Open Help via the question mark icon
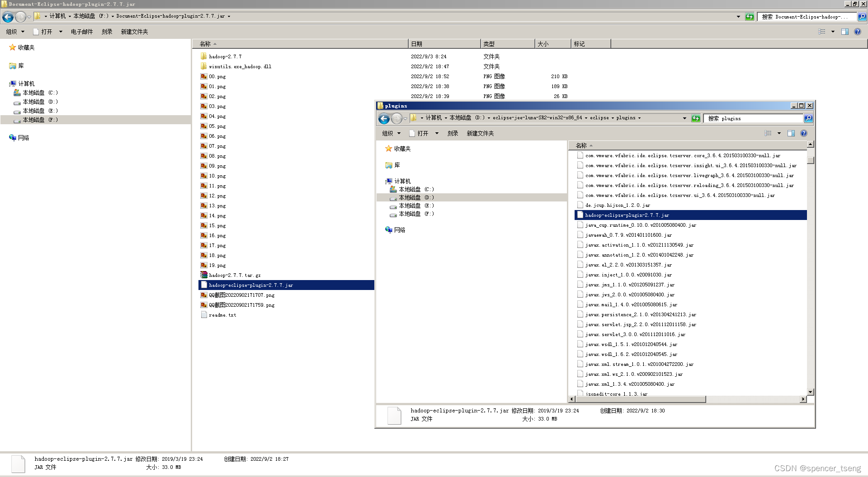 [x=858, y=32]
